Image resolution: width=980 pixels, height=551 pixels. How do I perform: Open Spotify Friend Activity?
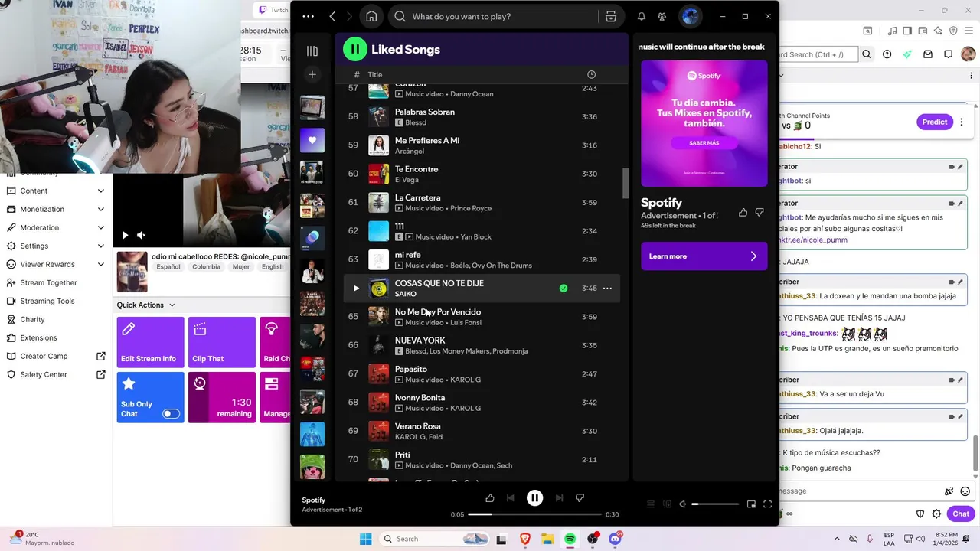coord(662,16)
